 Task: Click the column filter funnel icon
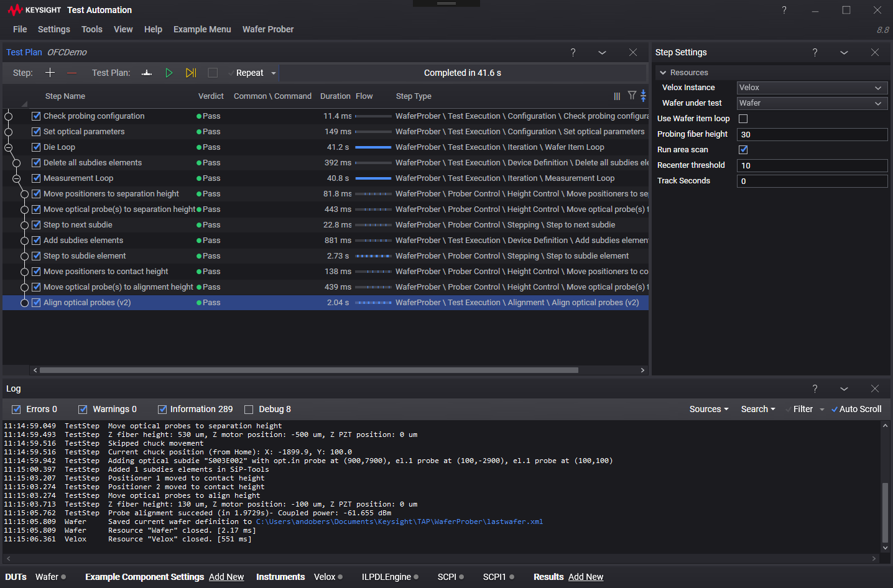tap(632, 96)
